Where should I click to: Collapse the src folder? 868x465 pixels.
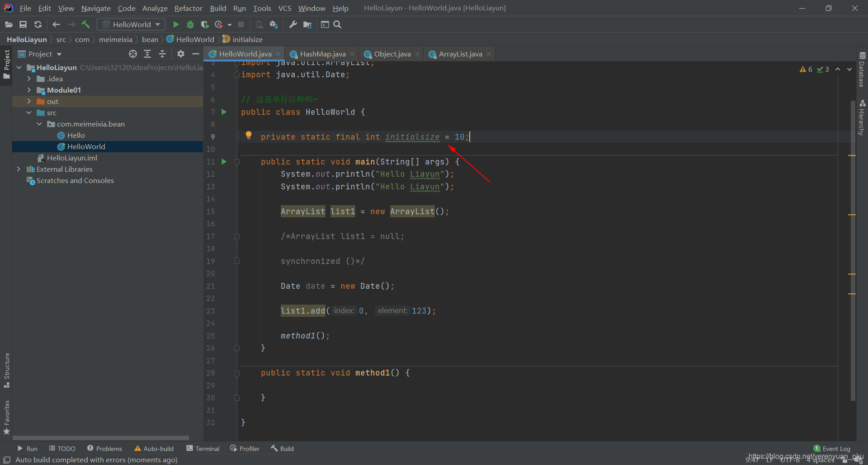(29, 113)
